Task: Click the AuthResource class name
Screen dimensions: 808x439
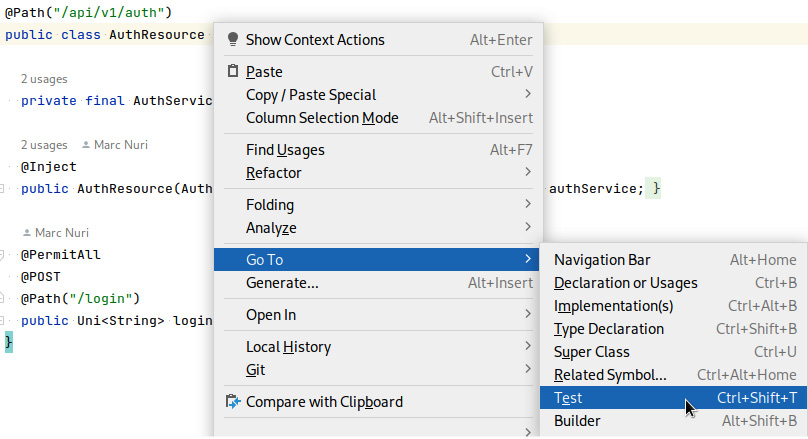Action: 157,35
